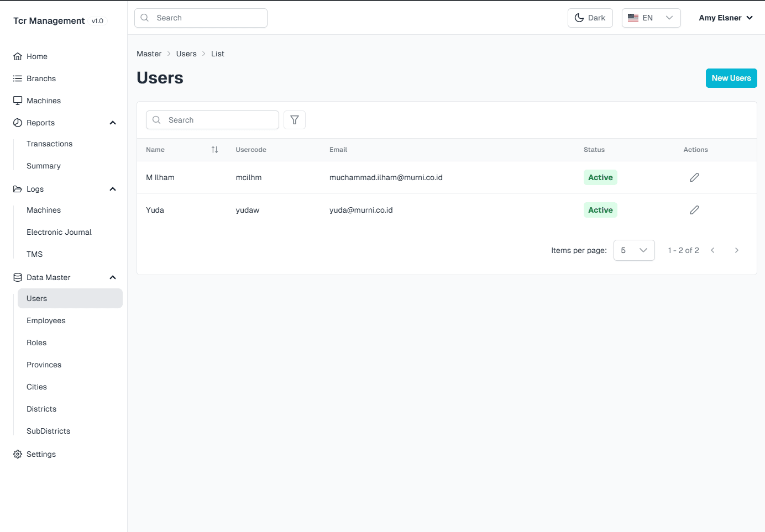Click the Machines monitor icon in sidebar
765x532 pixels.
click(x=18, y=101)
